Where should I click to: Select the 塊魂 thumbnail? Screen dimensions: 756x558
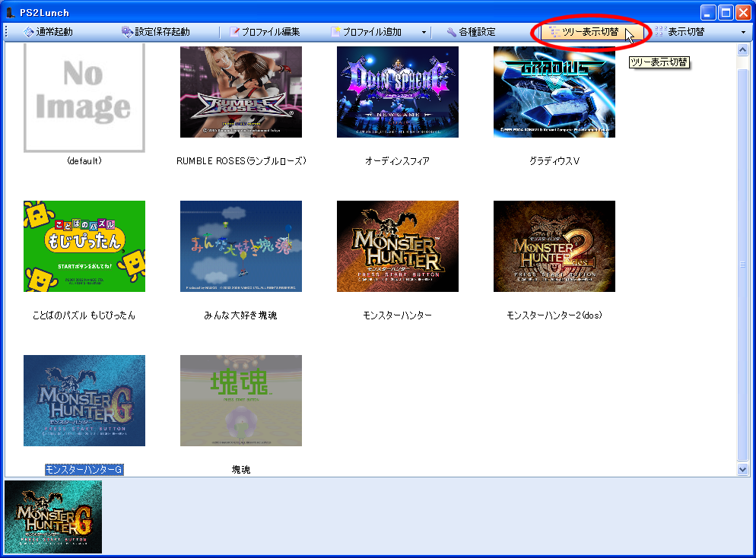point(241,401)
